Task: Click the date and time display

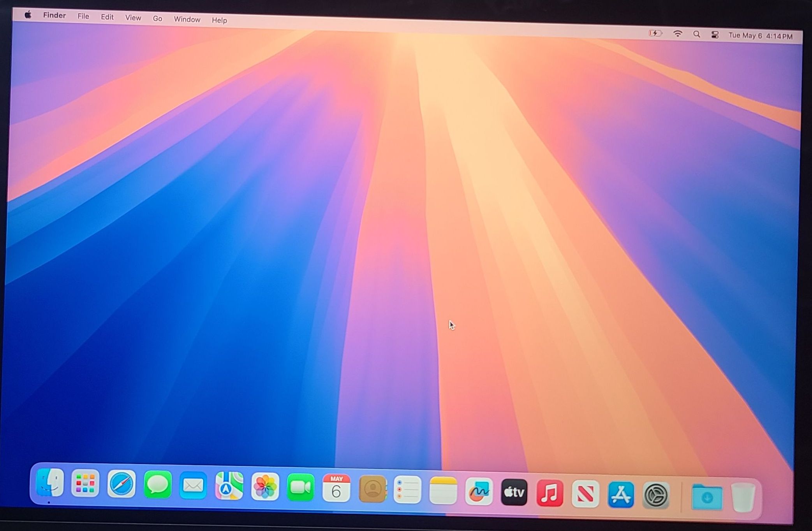Action: click(760, 36)
